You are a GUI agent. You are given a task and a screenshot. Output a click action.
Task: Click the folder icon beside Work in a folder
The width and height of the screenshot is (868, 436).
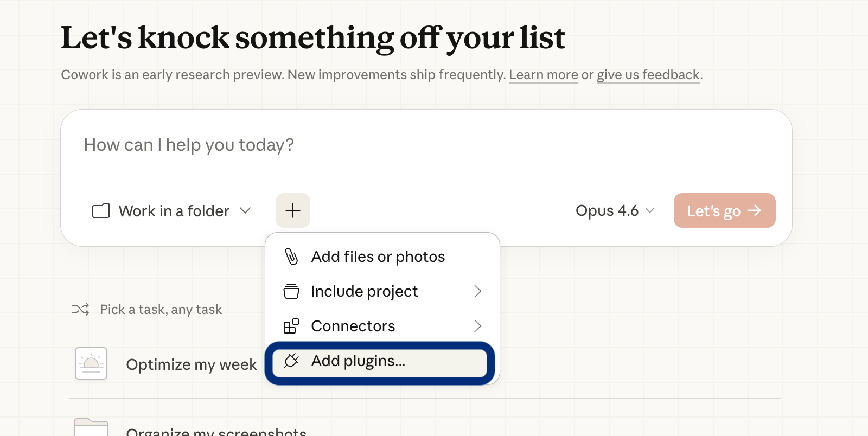[101, 210]
